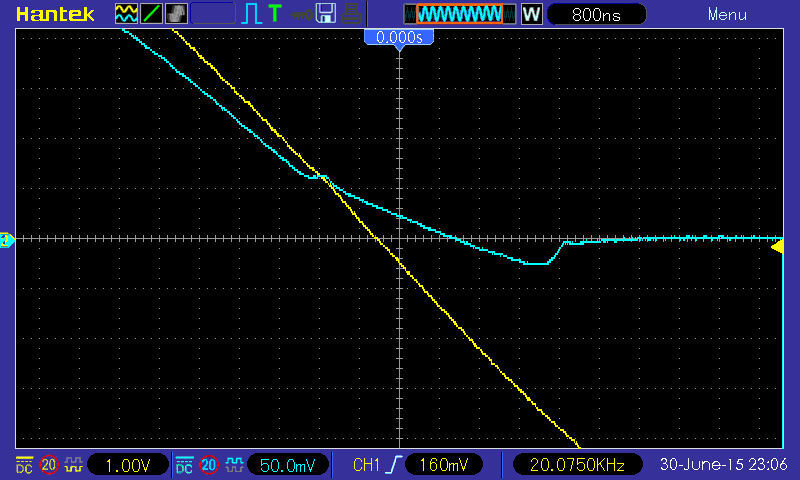
Task: Click the CH1 20 bandwidth limit icon
Action: pyautogui.click(x=49, y=465)
